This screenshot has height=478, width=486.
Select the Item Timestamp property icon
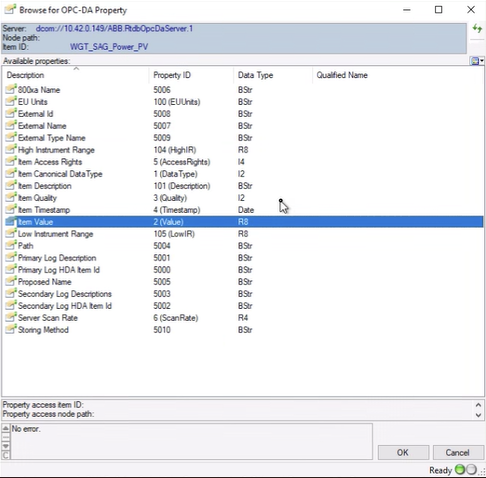click(x=11, y=209)
